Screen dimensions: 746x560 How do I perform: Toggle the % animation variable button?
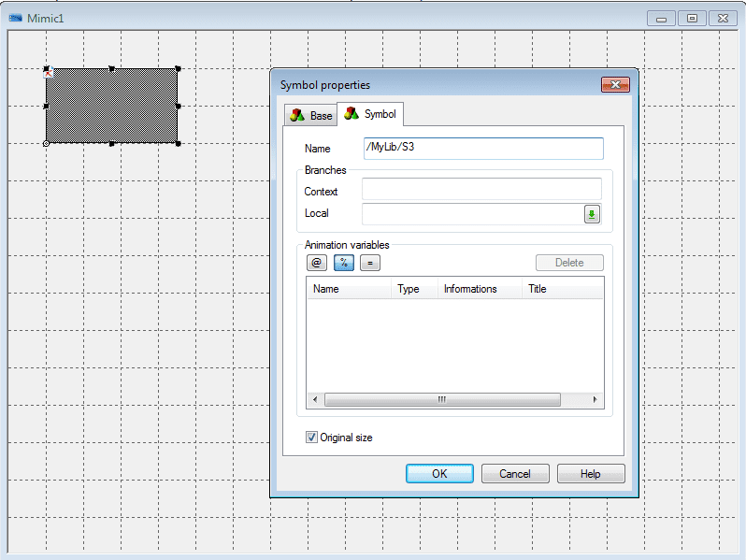tap(343, 264)
